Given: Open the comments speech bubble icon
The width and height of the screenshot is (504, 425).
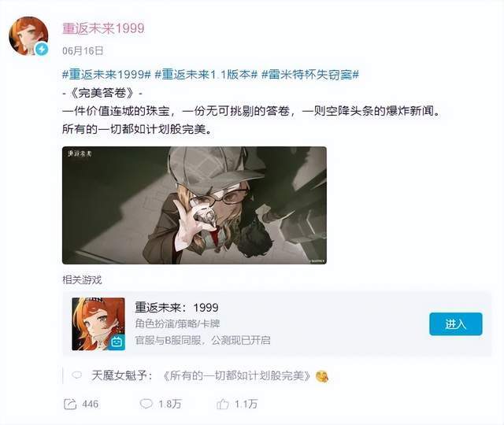Looking at the screenshot, I should coord(146,404).
